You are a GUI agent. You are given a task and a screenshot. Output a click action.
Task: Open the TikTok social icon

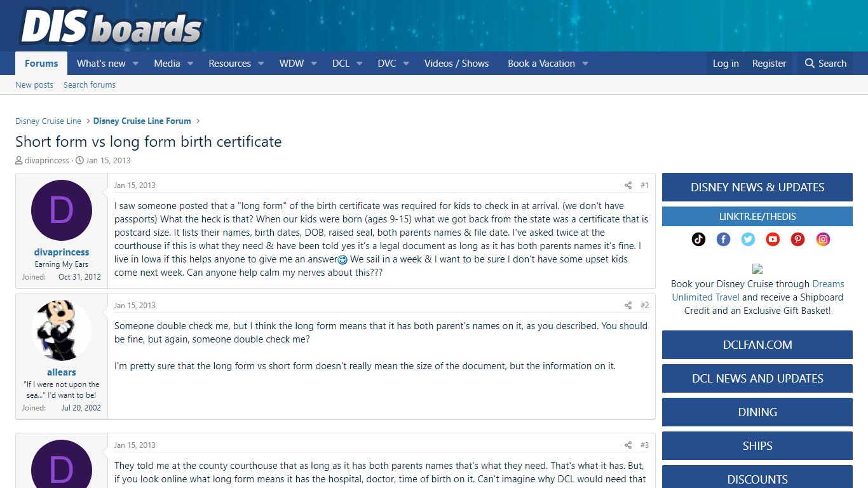698,240
